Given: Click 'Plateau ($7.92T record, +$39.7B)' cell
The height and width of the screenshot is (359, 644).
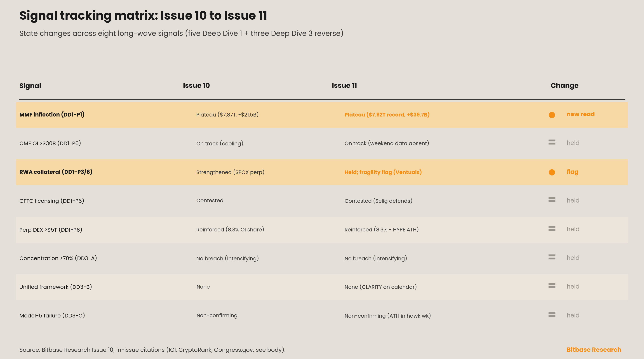Looking at the screenshot, I should click(387, 115).
